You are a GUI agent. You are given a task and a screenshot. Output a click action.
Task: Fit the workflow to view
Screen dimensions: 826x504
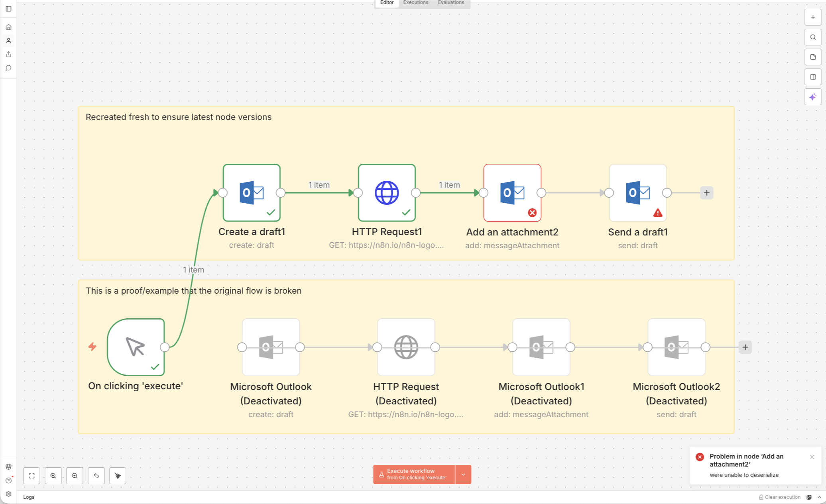point(32,476)
